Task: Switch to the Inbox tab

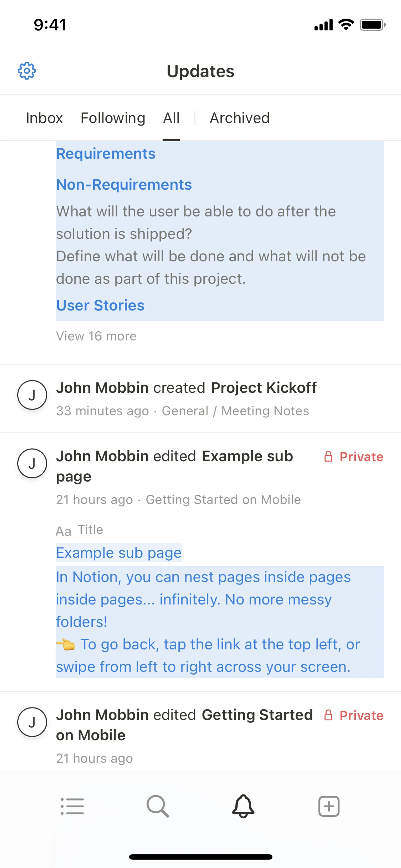Action: tap(44, 118)
